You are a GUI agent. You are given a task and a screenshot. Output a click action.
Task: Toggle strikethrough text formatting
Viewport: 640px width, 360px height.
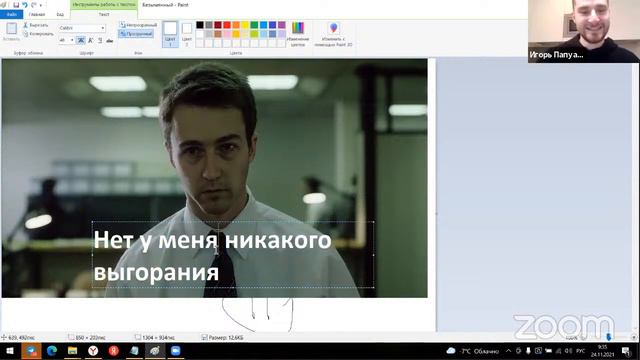pyautogui.click(x=109, y=40)
